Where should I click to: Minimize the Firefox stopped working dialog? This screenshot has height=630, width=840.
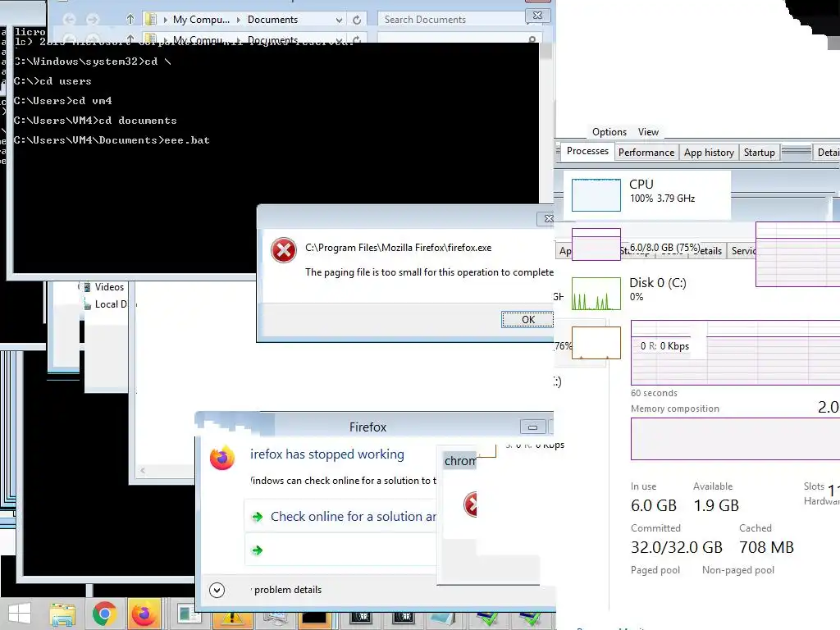pyautogui.click(x=532, y=427)
